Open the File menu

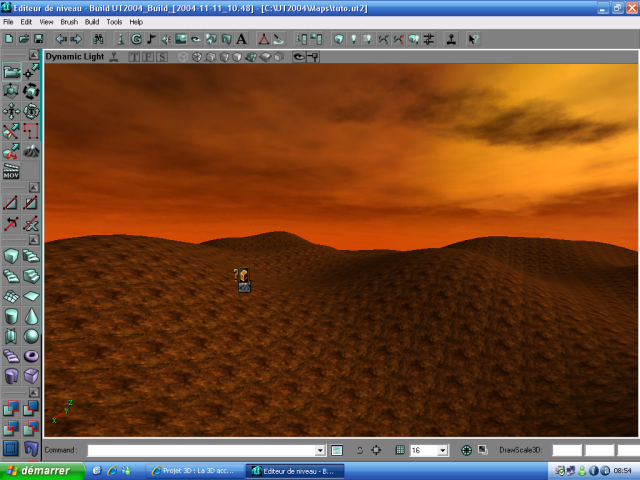(8, 22)
